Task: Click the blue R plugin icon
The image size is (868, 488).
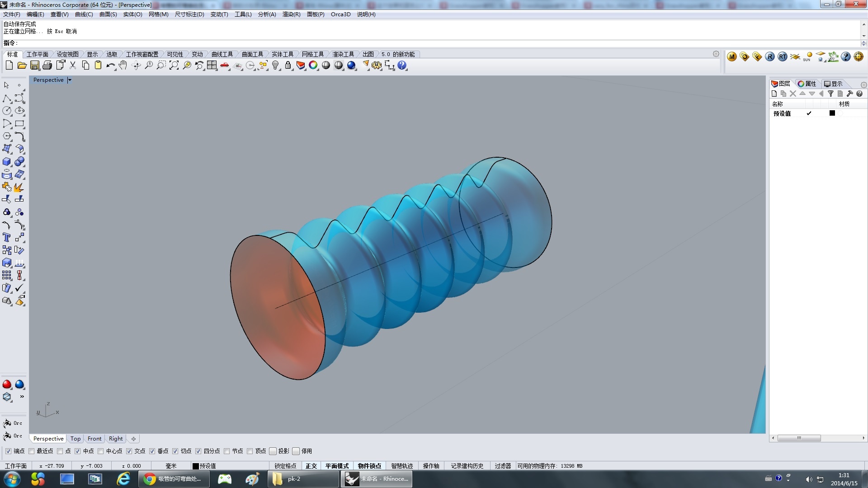Action: (770, 56)
